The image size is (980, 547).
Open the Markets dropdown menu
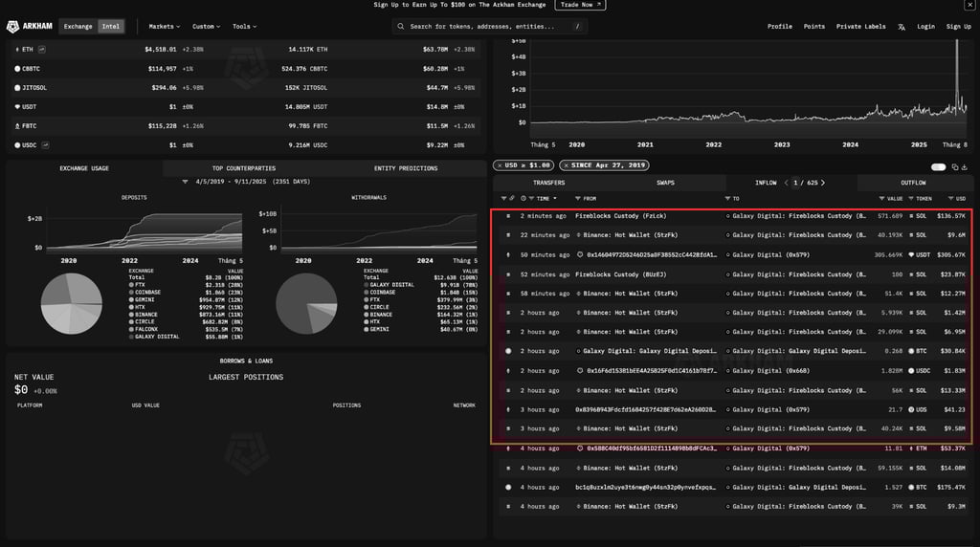pos(165,26)
